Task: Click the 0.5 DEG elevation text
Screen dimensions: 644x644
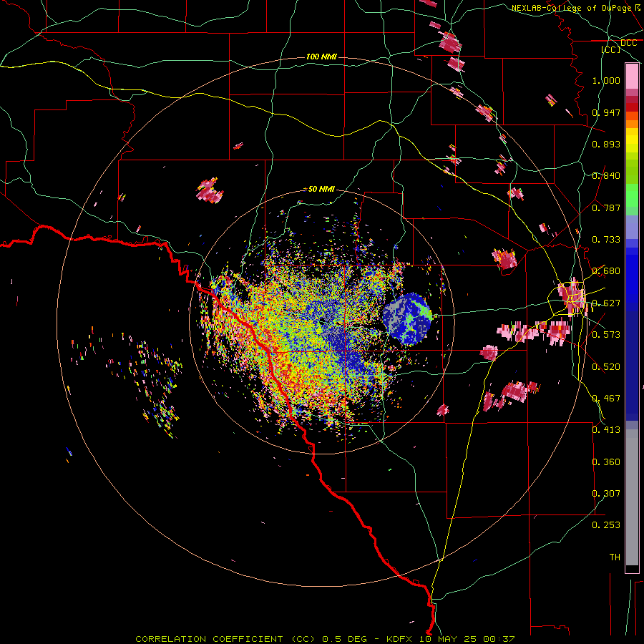Action: (346, 639)
